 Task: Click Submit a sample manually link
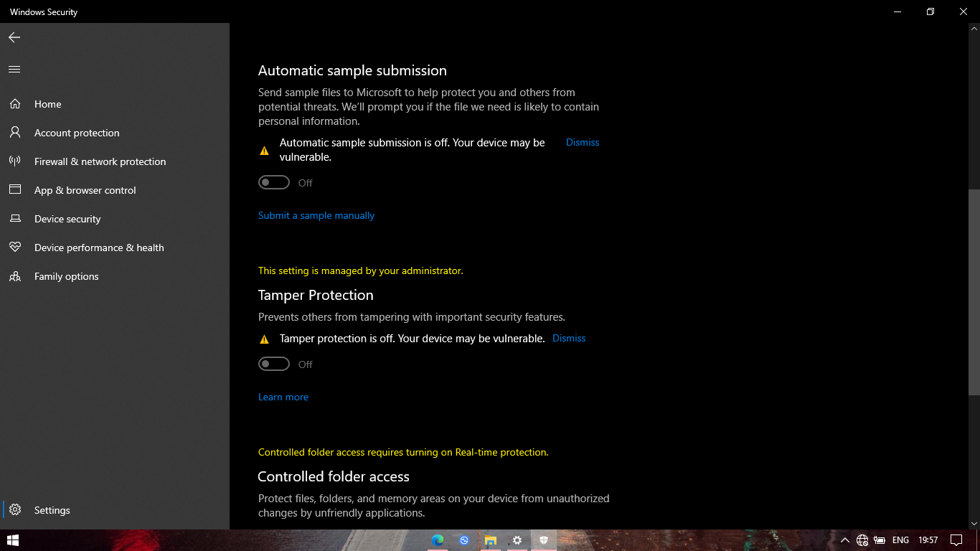(316, 215)
